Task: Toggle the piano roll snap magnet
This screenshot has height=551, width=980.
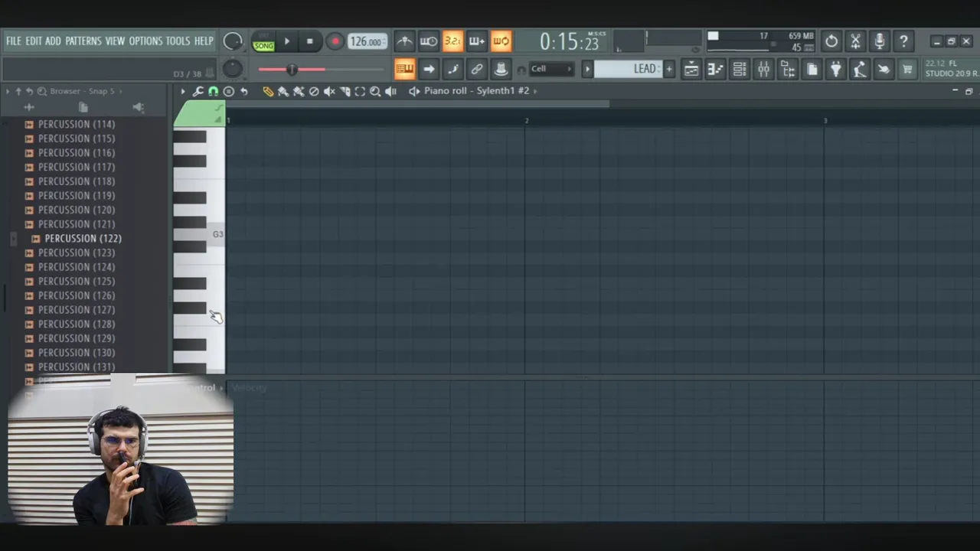Action: pos(213,91)
